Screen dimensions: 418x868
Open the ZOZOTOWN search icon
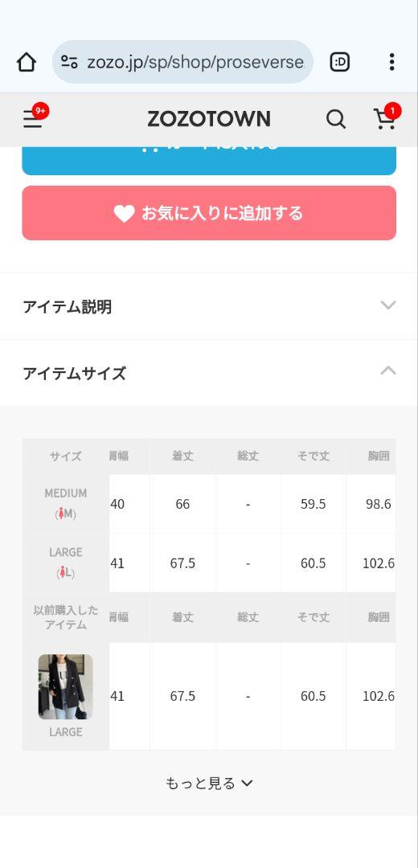(335, 119)
